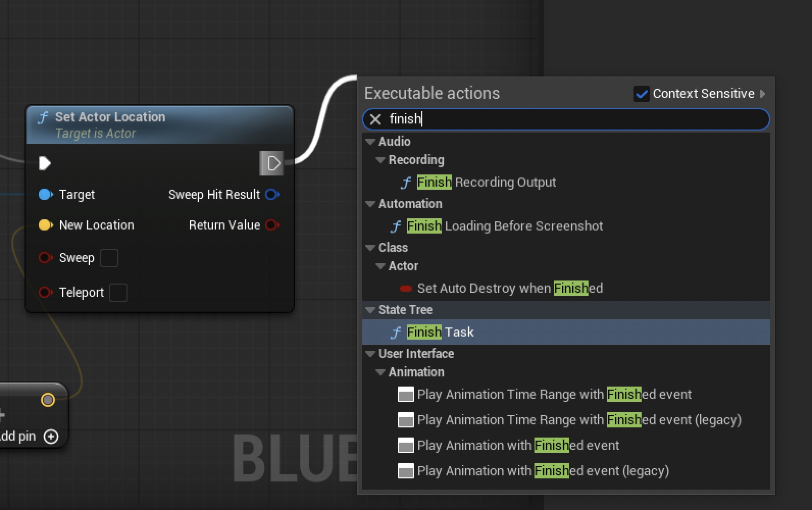Select the Finish Task action

click(440, 332)
